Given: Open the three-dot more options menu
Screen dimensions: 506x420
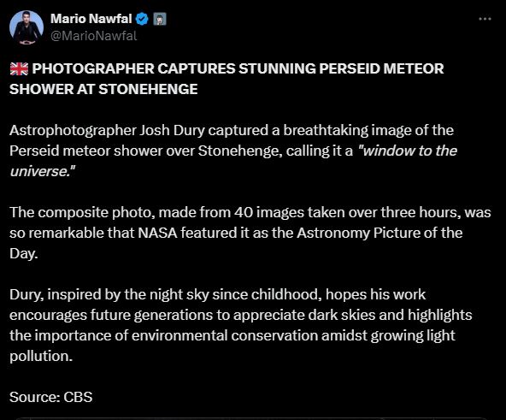Looking at the screenshot, I should click(x=485, y=19).
